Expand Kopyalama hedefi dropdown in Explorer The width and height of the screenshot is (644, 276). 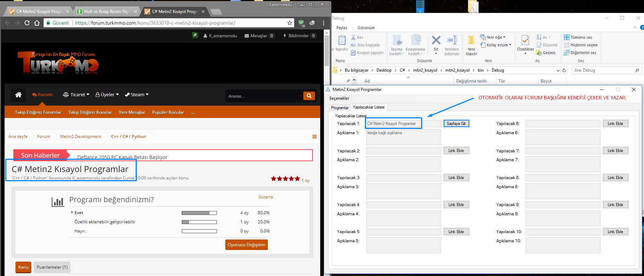(415, 45)
